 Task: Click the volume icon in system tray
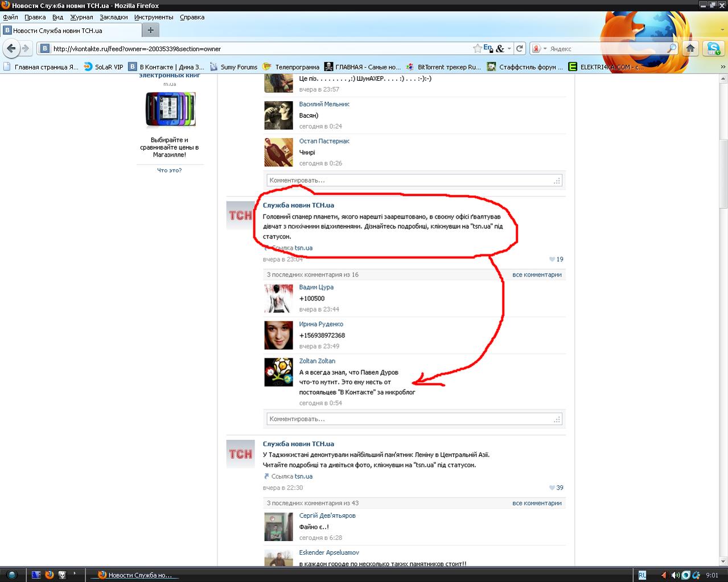coord(675,575)
